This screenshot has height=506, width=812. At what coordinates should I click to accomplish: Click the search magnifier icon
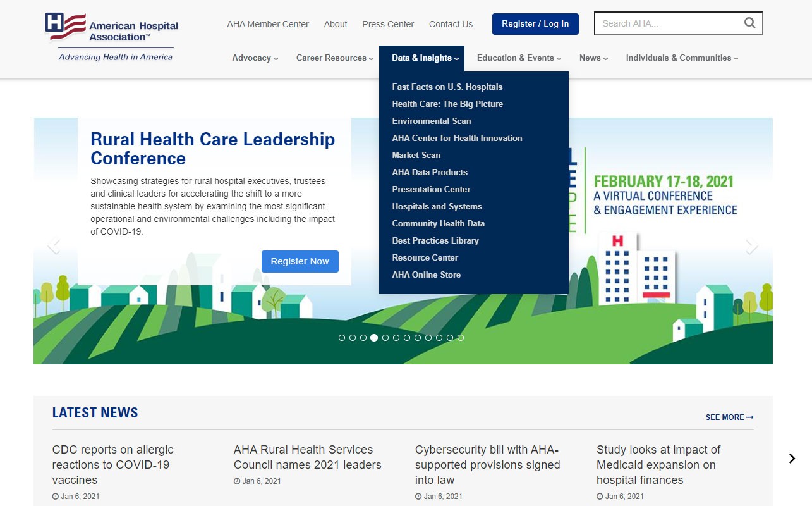pyautogui.click(x=749, y=23)
